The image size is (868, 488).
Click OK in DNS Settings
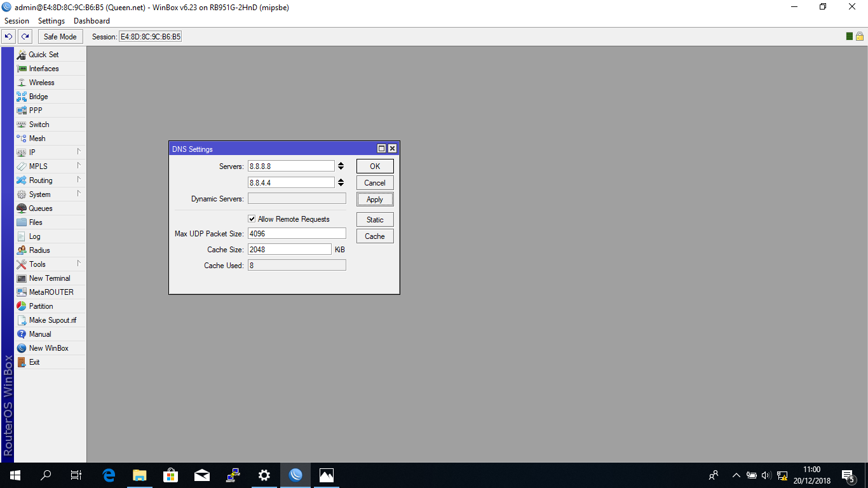click(375, 166)
